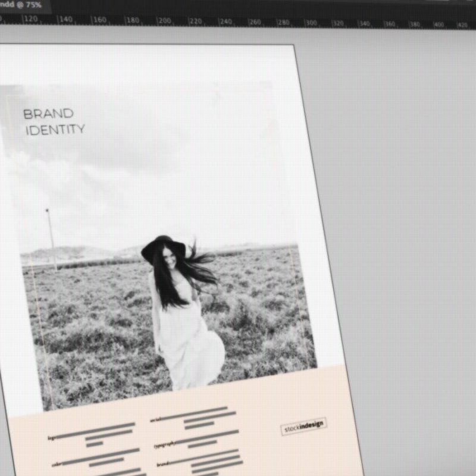Screen dimensions: 476x476
Task: Select the 'logo' heading text
Action: pos(52,438)
